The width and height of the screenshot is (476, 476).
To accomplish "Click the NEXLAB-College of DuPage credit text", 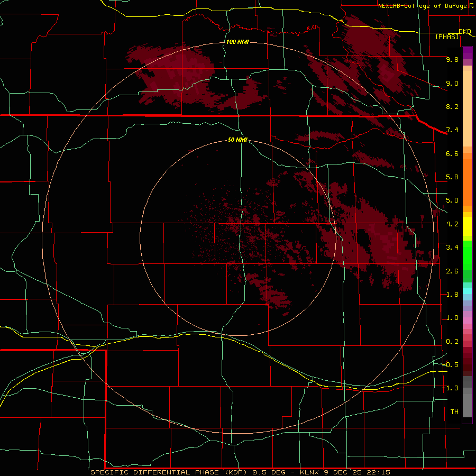I will pyautogui.click(x=423, y=6).
